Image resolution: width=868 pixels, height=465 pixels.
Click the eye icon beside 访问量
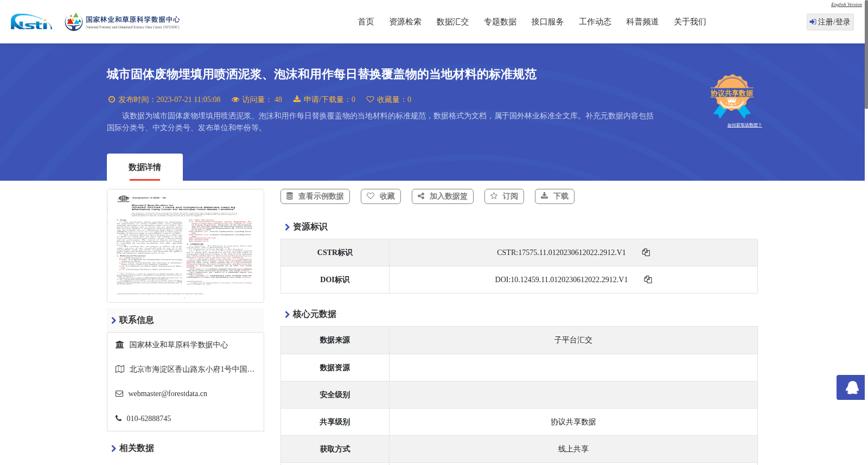[x=235, y=99]
